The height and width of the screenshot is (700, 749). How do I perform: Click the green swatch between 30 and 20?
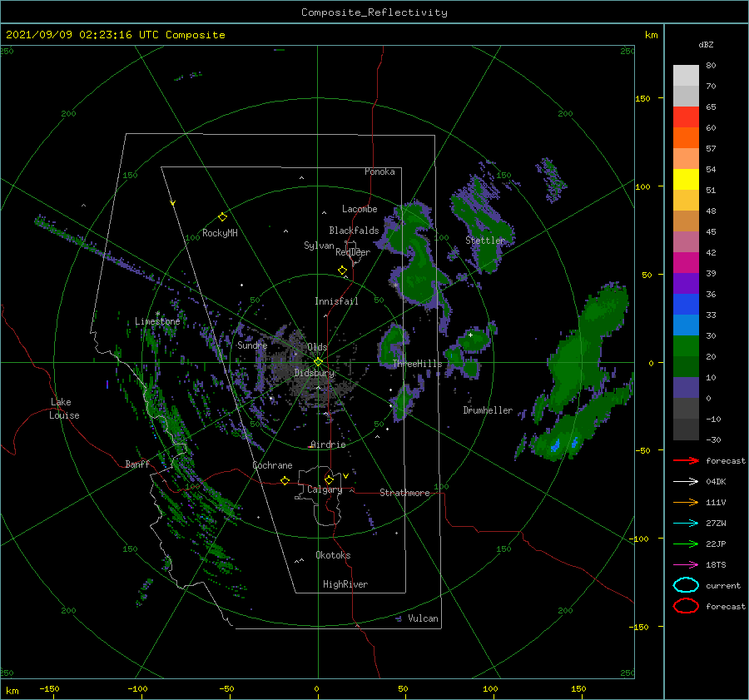pyautogui.click(x=686, y=346)
